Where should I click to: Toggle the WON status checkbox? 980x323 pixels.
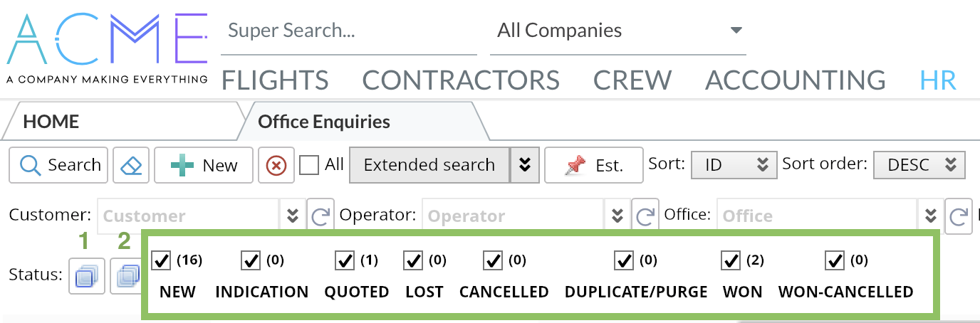[731, 261]
